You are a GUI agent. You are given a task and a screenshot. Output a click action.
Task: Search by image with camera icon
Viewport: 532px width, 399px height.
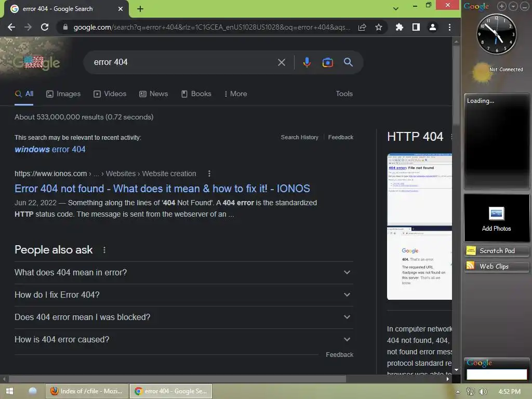coord(327,62)
